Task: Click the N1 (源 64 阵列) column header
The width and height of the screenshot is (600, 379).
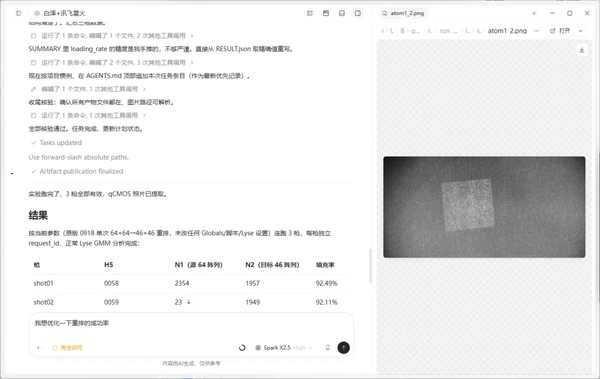Action: 198,265
